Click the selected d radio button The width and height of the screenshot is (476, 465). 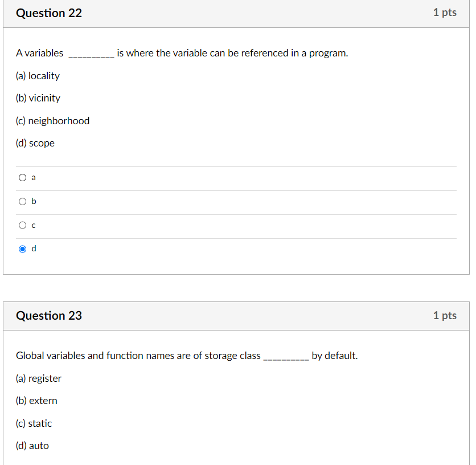22,249
